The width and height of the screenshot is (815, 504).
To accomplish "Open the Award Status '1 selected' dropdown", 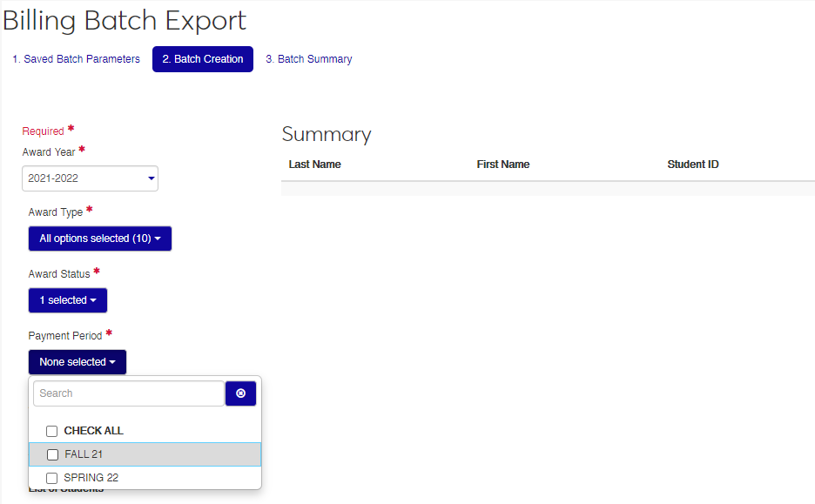I will coord(68,300).
